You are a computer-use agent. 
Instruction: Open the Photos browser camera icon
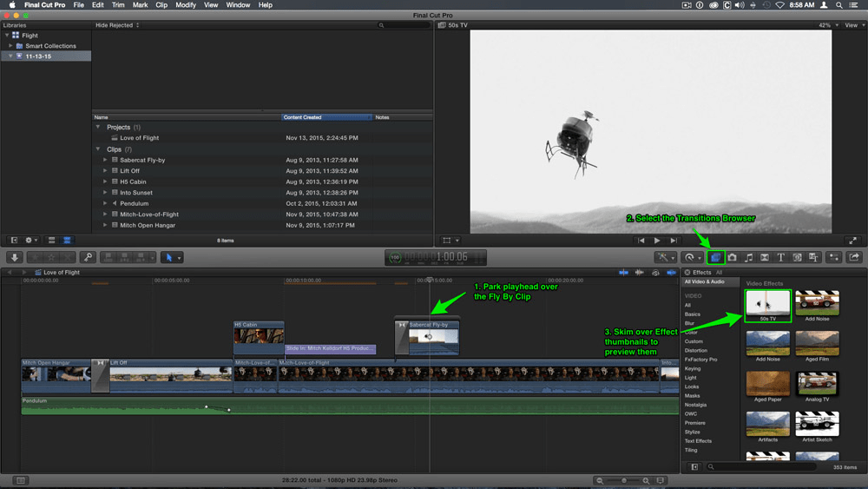tap(732, 257)
